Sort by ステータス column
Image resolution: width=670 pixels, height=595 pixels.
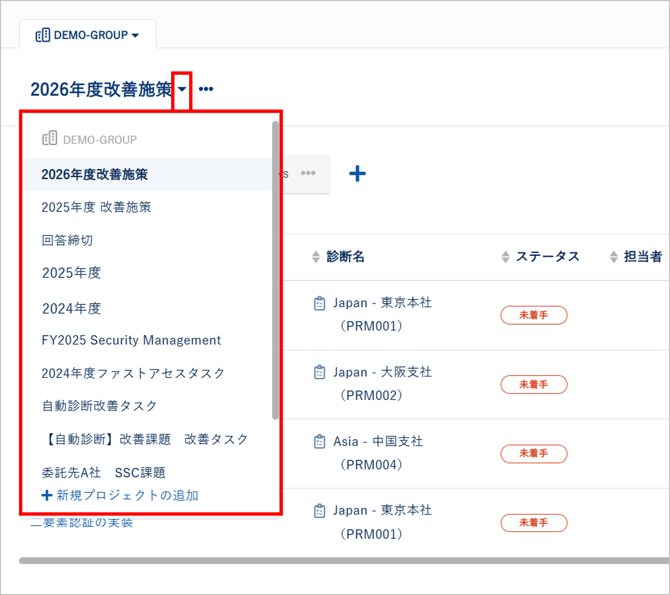(x=505, y=257)
